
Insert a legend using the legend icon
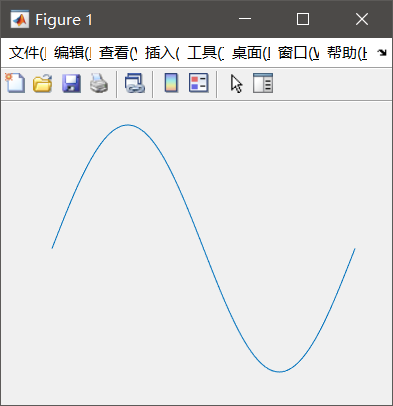(x=199, y=83)
